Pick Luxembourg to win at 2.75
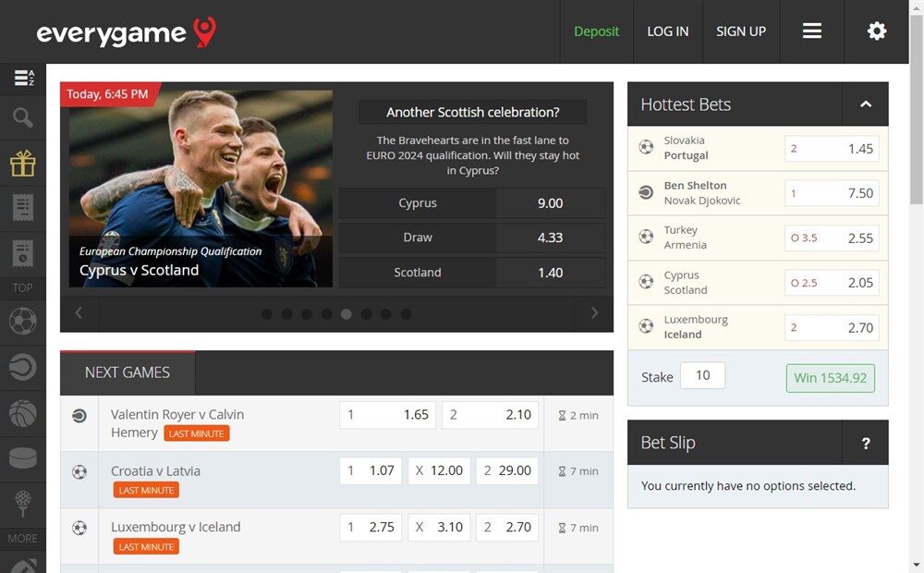 [371, 527]
